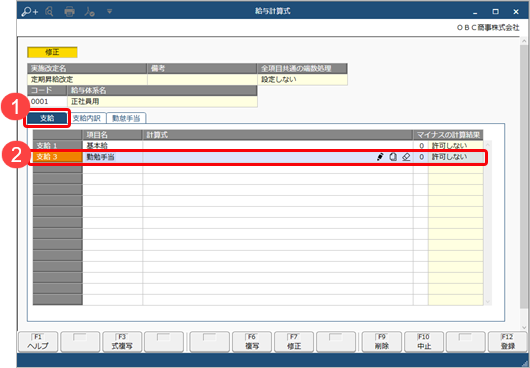Select the 支給 1 row header
The width and height of the screenshot is (530, 368).
[x=58, y=145]
